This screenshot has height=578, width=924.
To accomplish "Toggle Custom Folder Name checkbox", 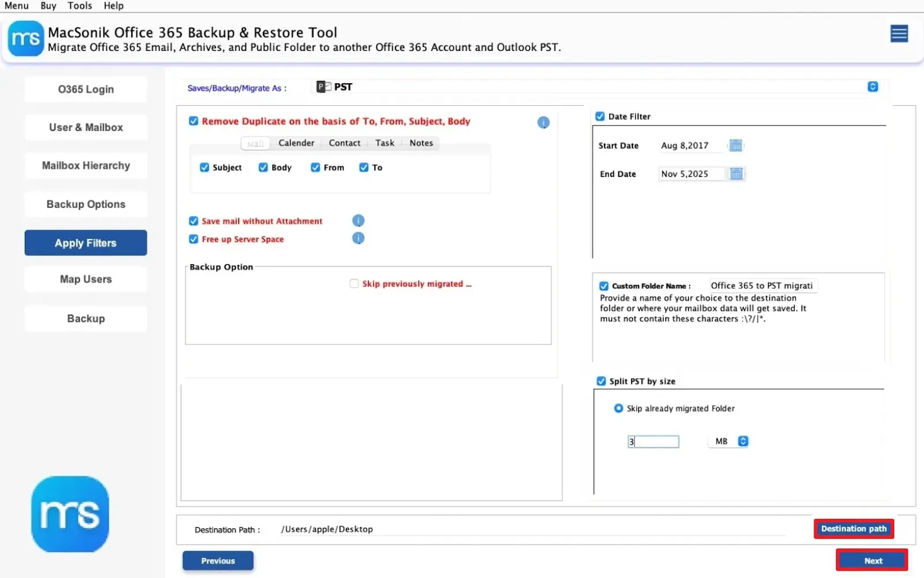I will pyautogui.click(x=604, y=286).
